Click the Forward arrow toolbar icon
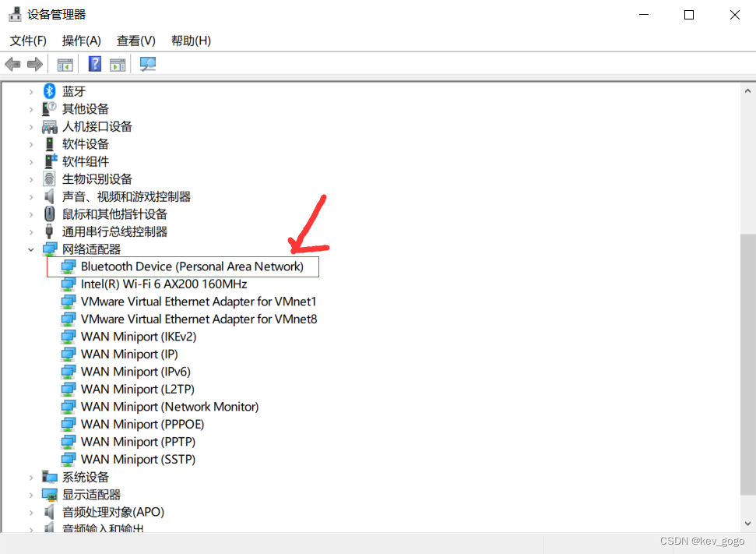The image size is (756, 554). click(x=35, y=64)
